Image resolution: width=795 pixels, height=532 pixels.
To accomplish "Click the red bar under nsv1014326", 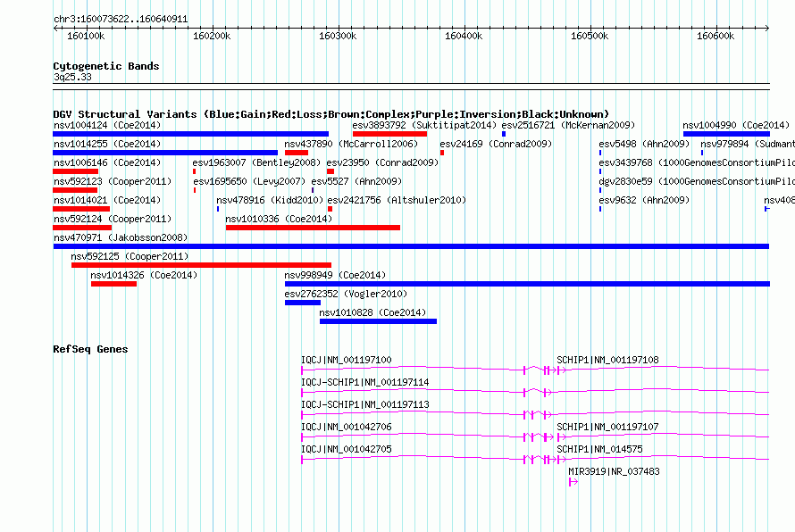I will pyautogui.click(x=114, y=284).
